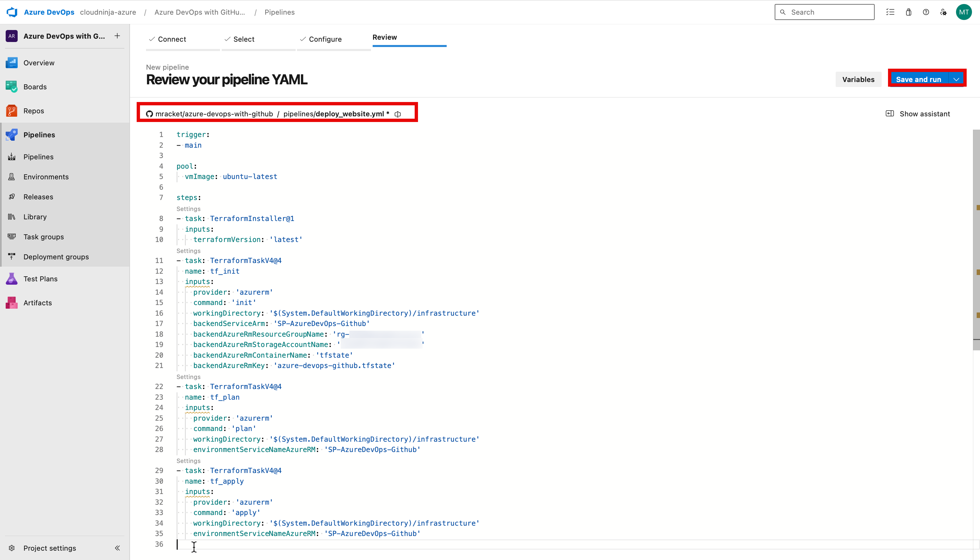The image size is (980, 560).
Task: Click the GitHub repository icon
Action: click(x=149, y=114)
